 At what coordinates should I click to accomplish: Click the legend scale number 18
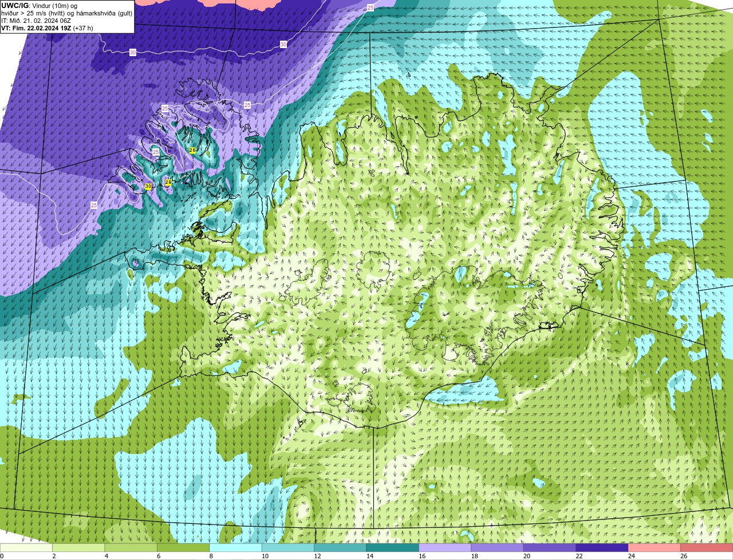[474, 556]
